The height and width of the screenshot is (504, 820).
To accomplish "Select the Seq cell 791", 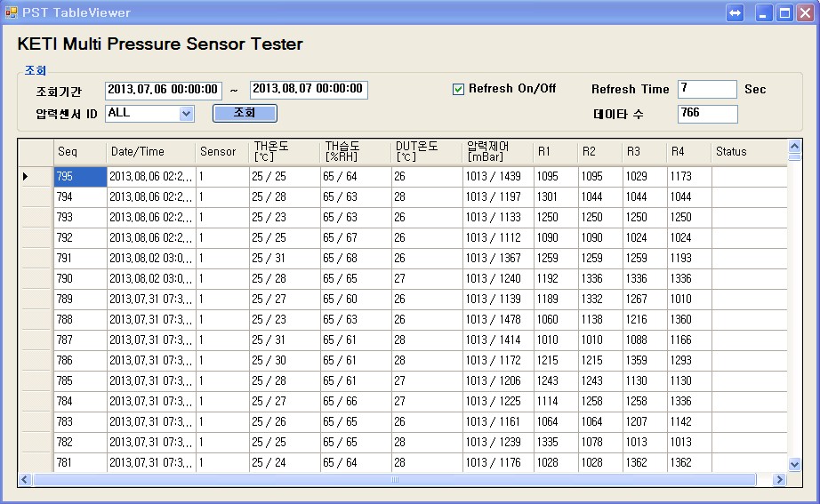I will 80,259.
